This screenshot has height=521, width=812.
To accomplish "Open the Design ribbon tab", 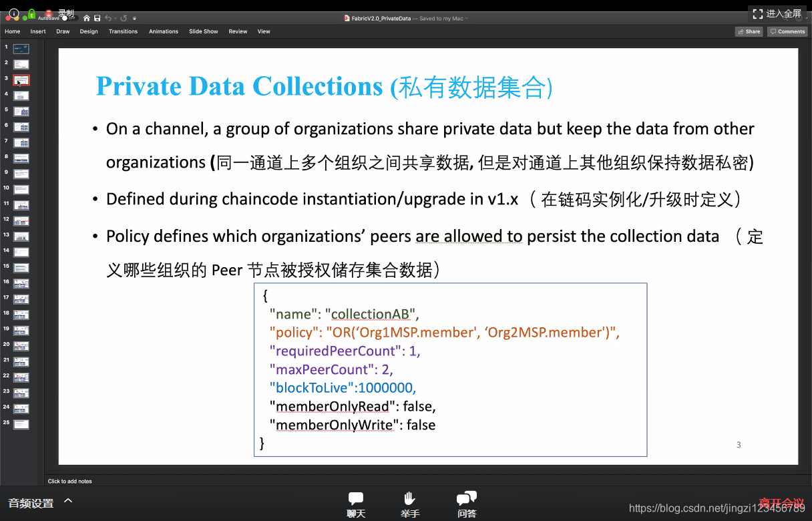I will coord(89,31).
